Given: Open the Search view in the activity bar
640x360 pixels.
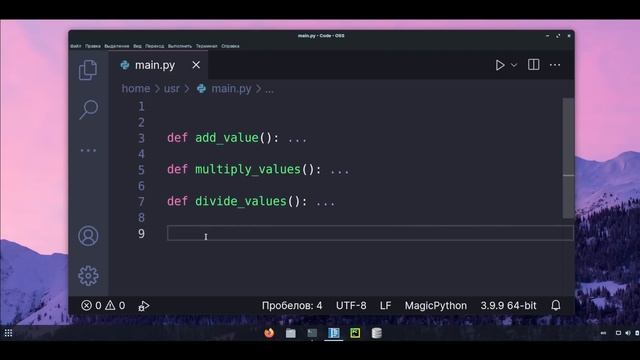Looking at the screenshot, I should click(88, 109).
